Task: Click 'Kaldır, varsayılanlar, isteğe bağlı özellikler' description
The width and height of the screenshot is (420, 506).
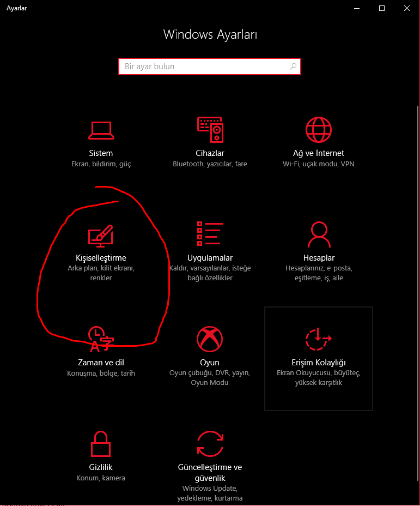Action: [210, 273]
